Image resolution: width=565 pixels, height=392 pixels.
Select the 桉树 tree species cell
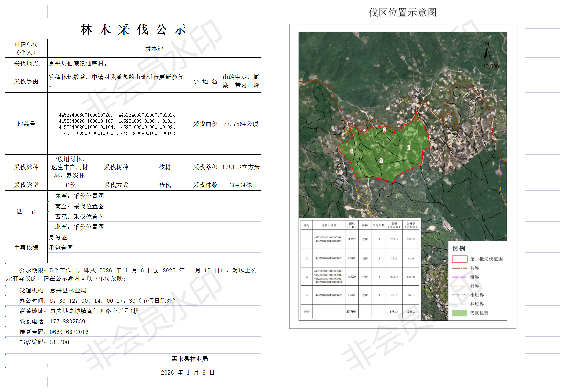(x=165, y=167)
